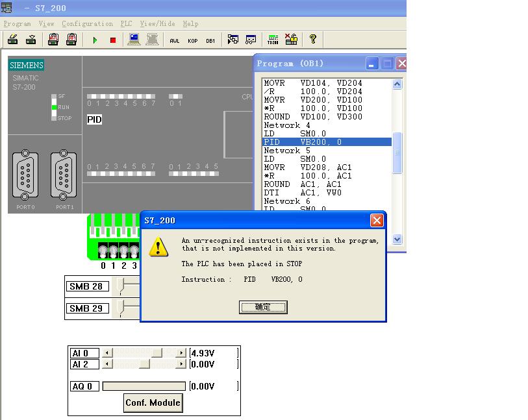Screen dimensions: 528x420
Task: Click the paste DB1 data block icon
Action: pos(71,40)
